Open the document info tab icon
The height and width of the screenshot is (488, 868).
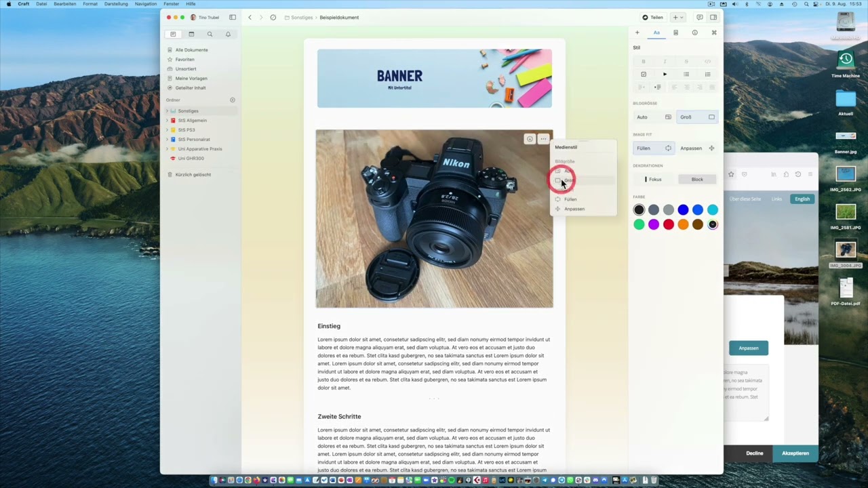[x=694, y=33]
